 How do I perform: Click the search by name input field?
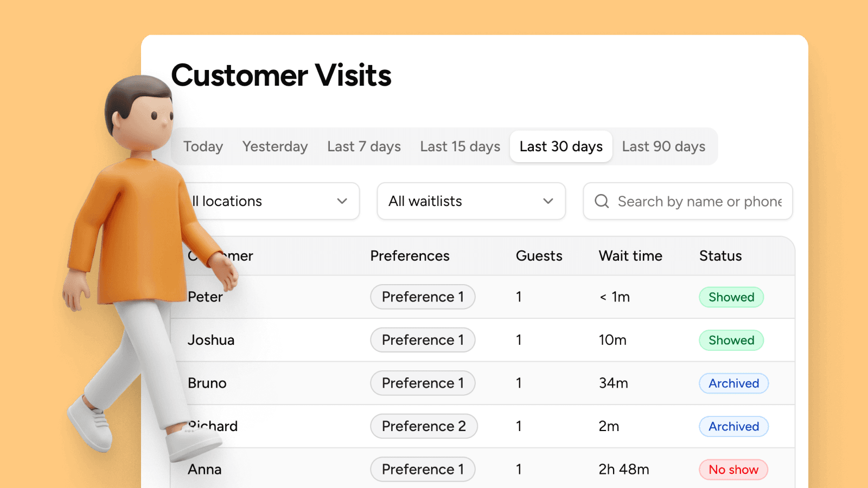pyautogui.click(x=694, y=201)
